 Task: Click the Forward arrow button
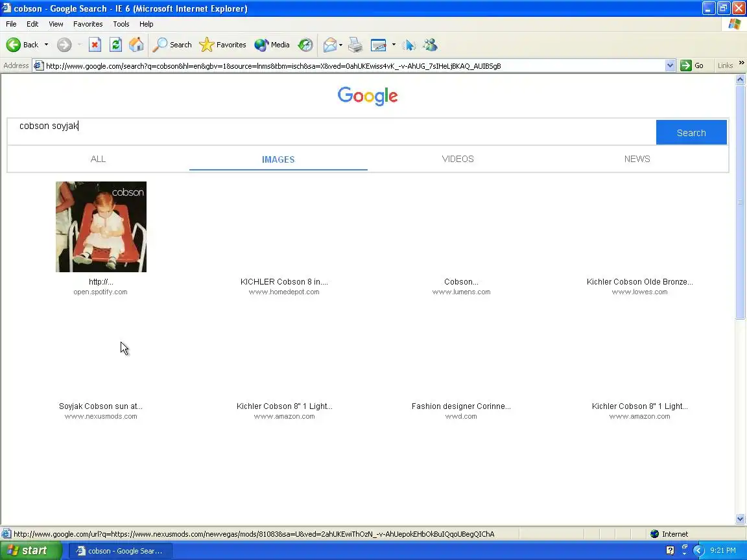tap(64, 45)
